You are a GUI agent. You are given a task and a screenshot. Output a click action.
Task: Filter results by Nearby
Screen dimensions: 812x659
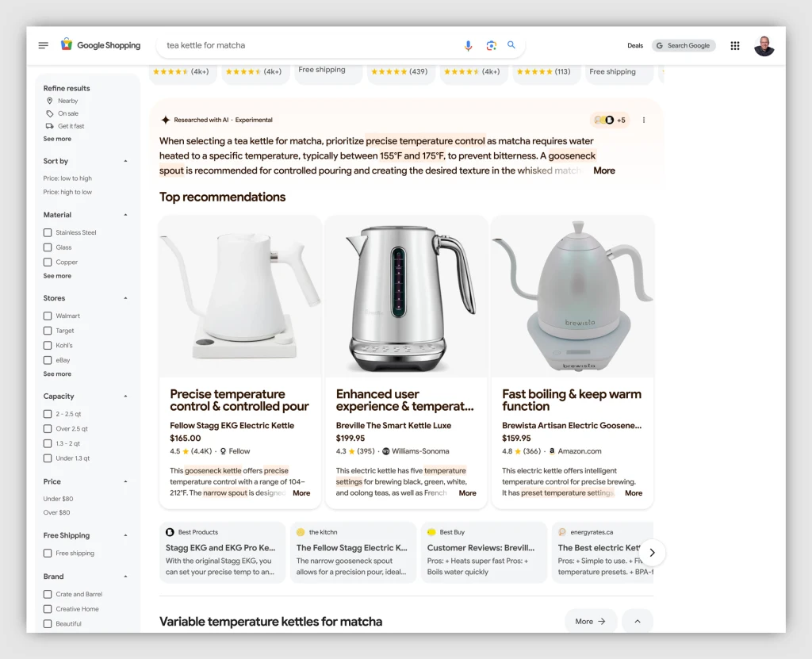(x=67, y=101)
